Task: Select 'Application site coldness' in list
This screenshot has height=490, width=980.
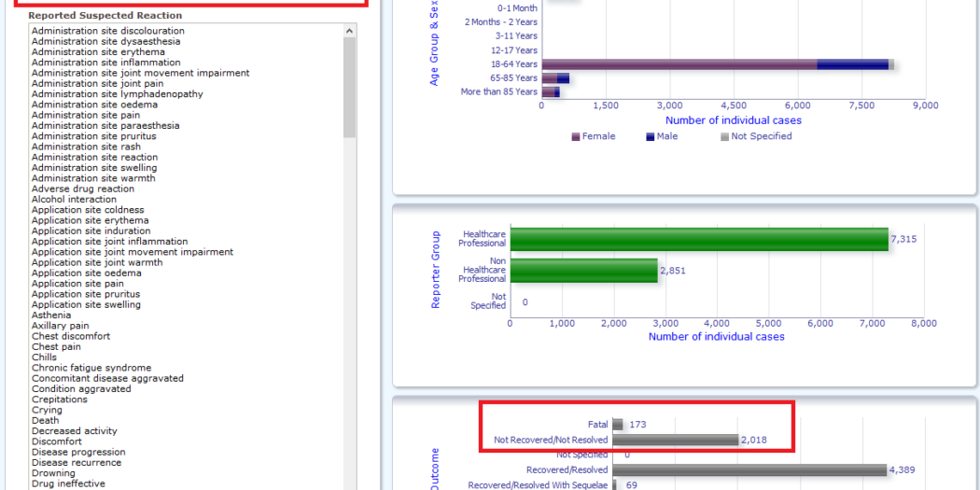Action: [x=88, y=210]
